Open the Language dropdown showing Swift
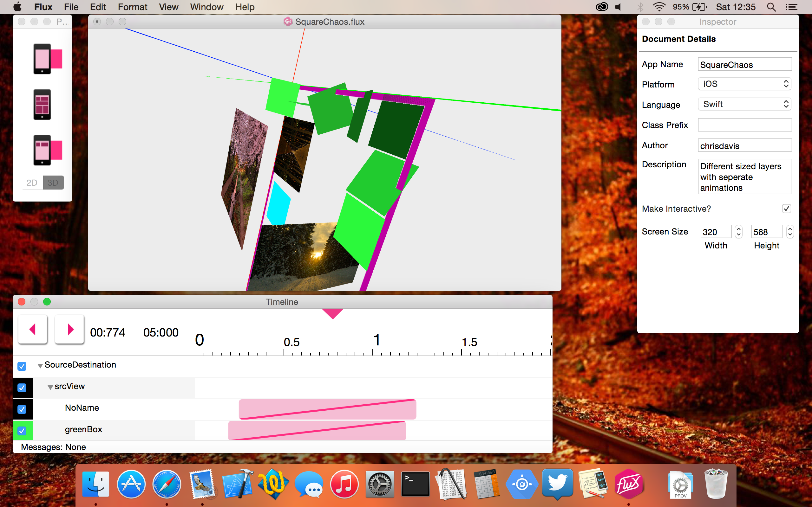 point(744,104)
